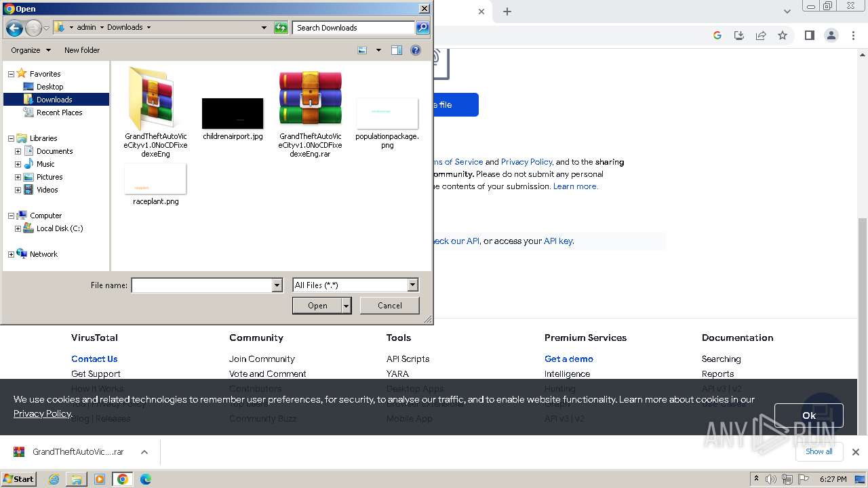Screen dimensions: 868x488
Task: Bookmark this page with the star icon
Action: tap(783, 35)
